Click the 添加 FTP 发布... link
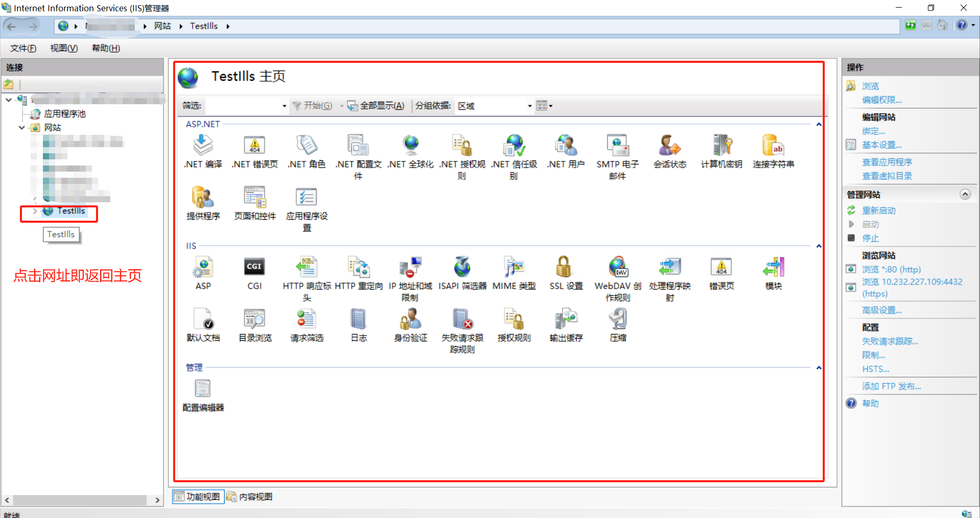The width and height of the screenshot is (980, 518). coord(891,386)
